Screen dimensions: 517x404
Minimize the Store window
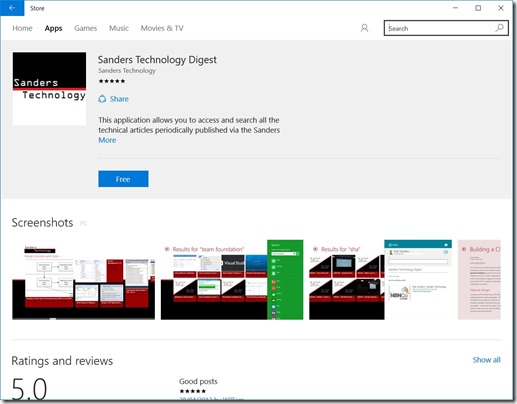coord(455,8)
